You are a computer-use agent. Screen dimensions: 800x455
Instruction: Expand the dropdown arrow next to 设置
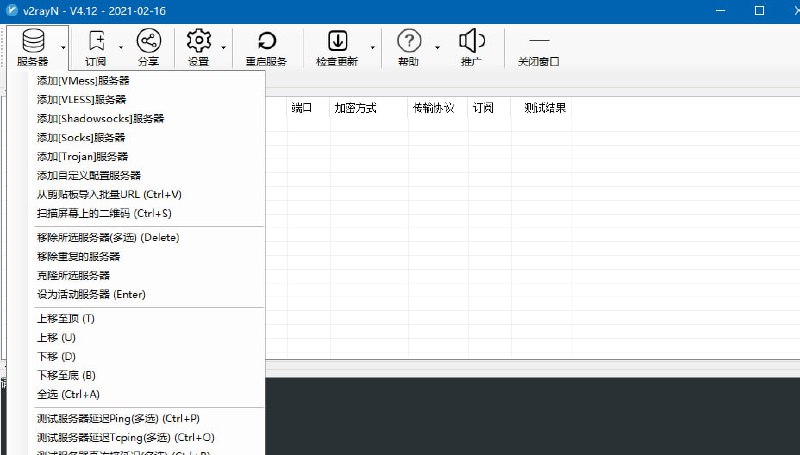click(x=223, y=47)
